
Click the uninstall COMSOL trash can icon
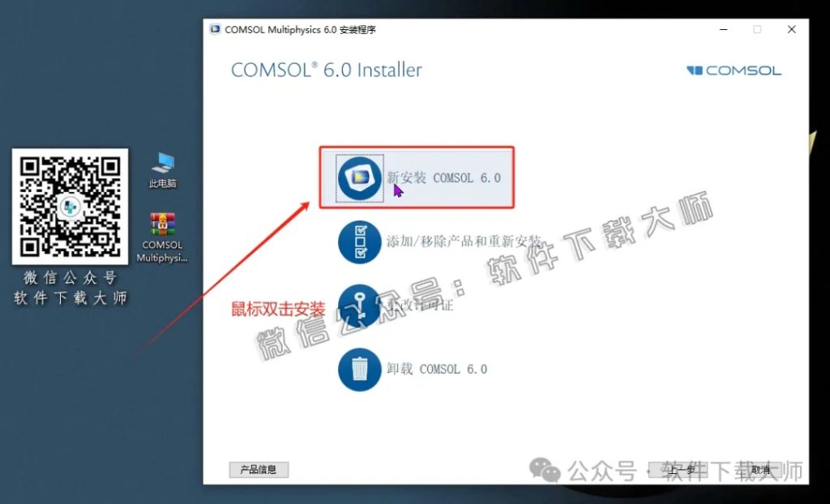(358, 369)
